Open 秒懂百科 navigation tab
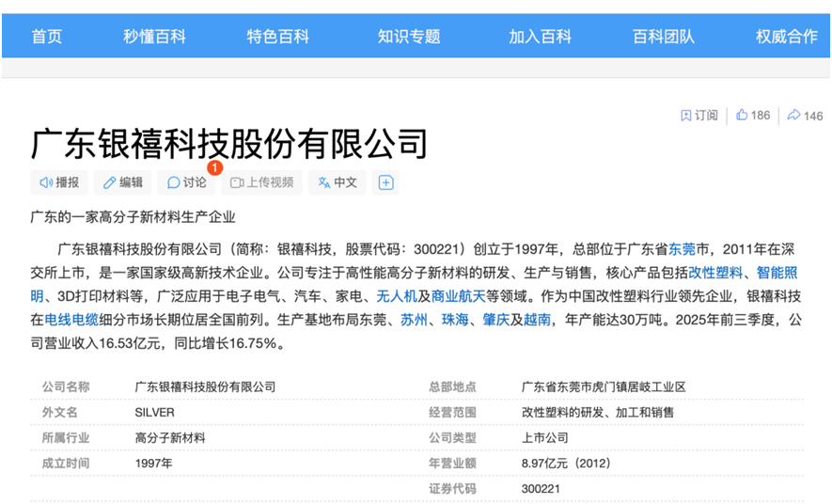 click(x=154, y=36)
